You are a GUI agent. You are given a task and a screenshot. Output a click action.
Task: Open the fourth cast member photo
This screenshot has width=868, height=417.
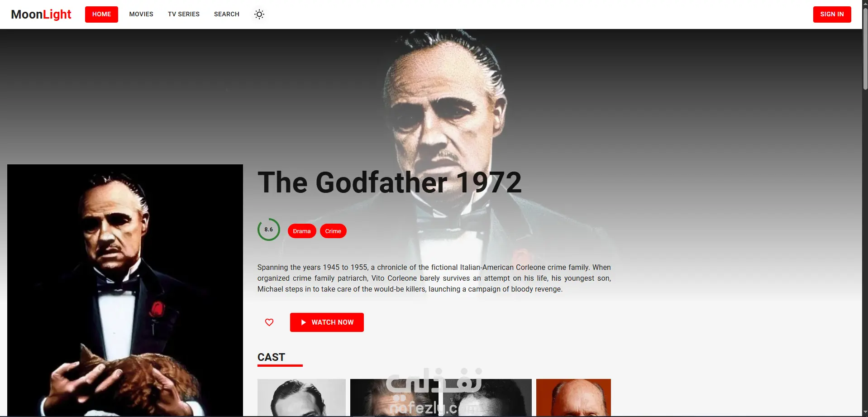click(573, 398)
